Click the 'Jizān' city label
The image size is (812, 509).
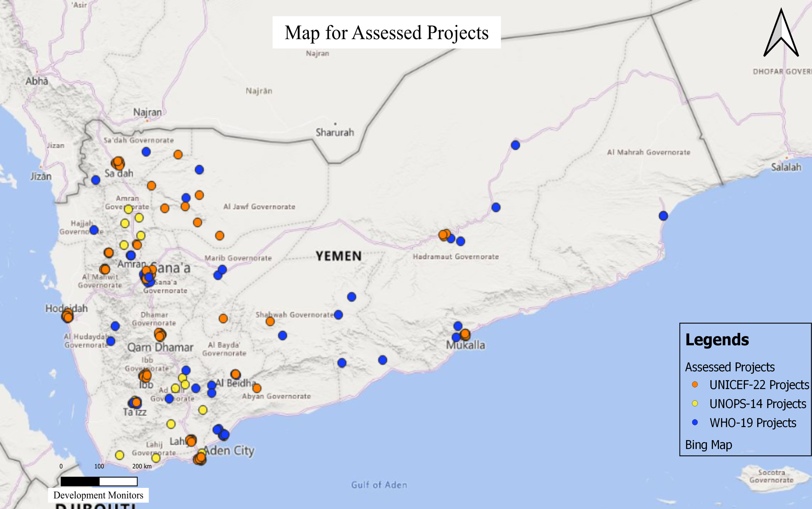tap(41, 176)
